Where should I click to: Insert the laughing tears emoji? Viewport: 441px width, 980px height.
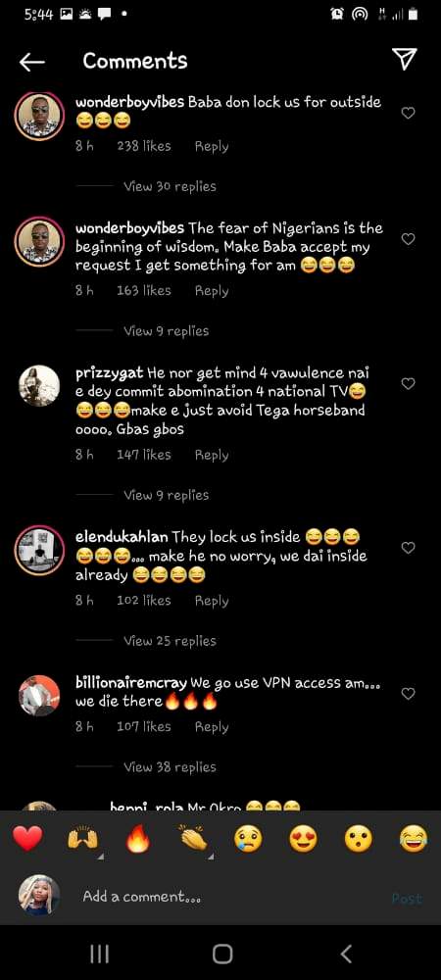tap(414, 839)
